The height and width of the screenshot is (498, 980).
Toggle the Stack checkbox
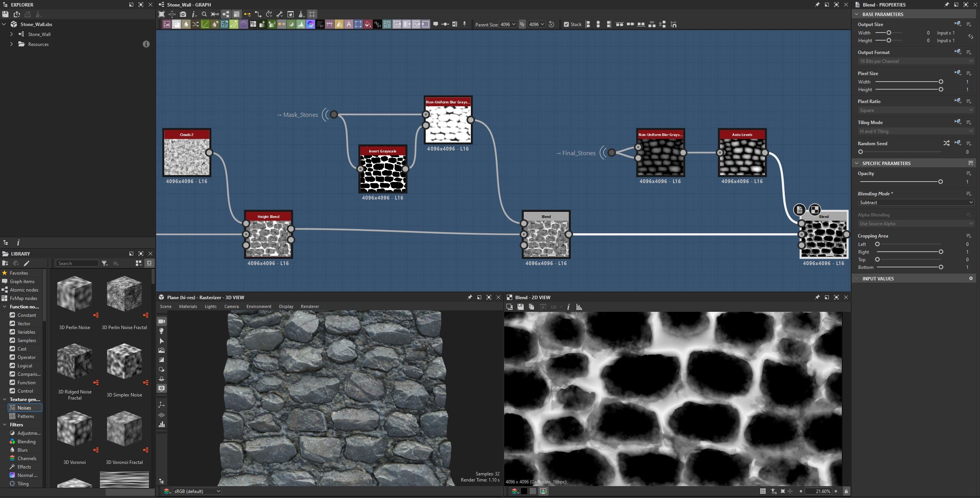(567, 24)
